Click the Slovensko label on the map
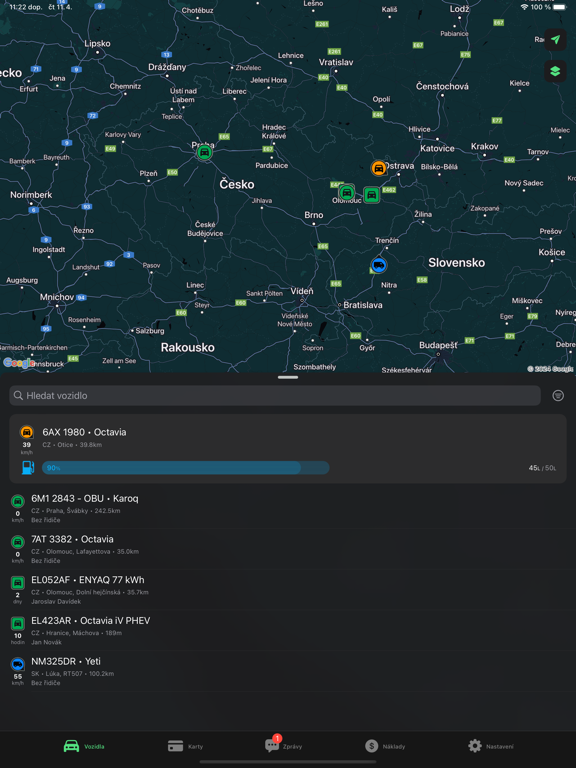576x768 pixels. point(456,263)
